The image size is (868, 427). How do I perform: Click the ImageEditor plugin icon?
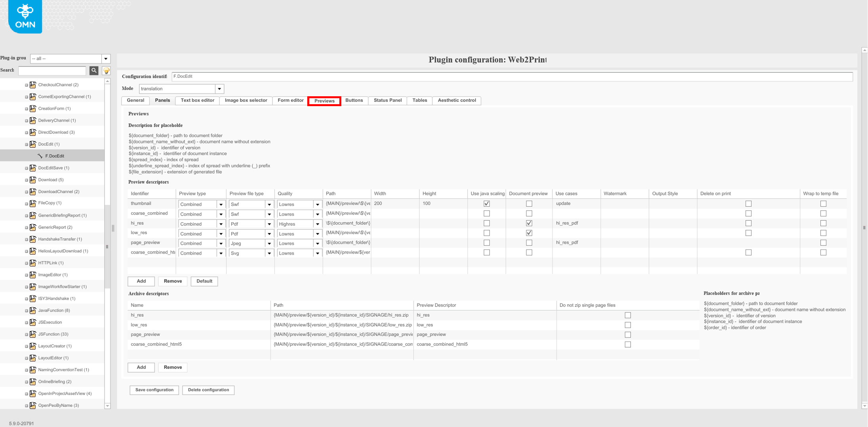(x=32, y=274)
